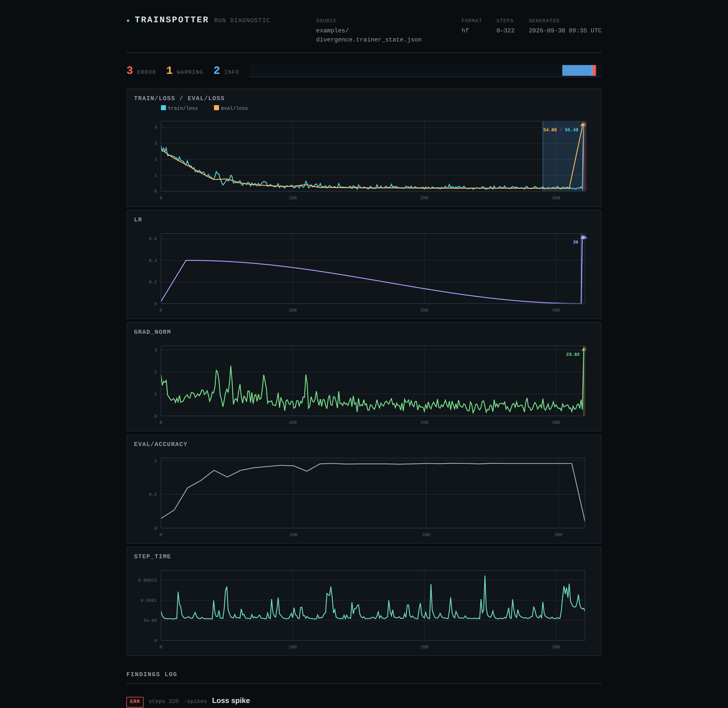Select the "2 INFO" count filter
Screen dimensions: 728x708
[x=226, y=71]
